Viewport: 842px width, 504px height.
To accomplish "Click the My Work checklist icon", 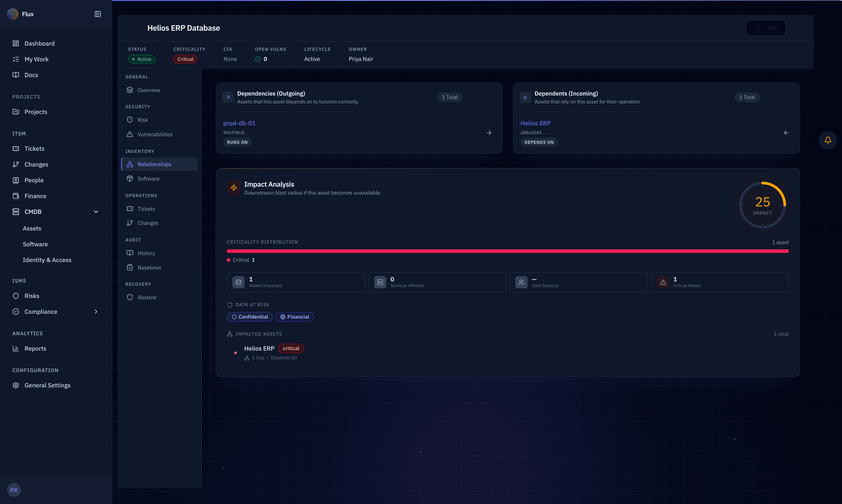I will [16, 59].
